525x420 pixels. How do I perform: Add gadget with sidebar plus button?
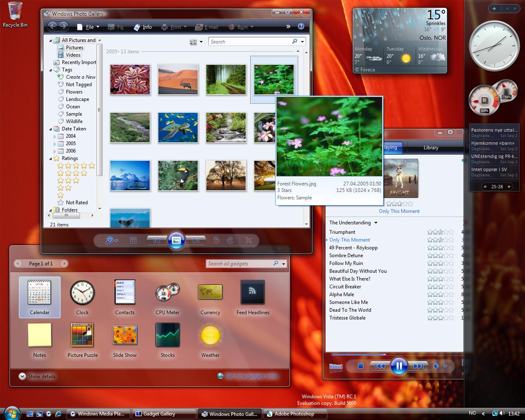coord(494,8)
